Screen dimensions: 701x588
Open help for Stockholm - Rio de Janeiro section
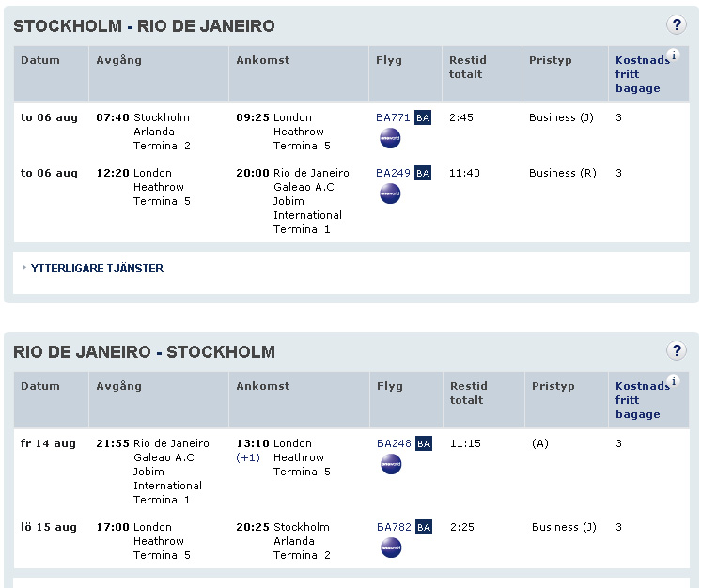tap(677, 25)
